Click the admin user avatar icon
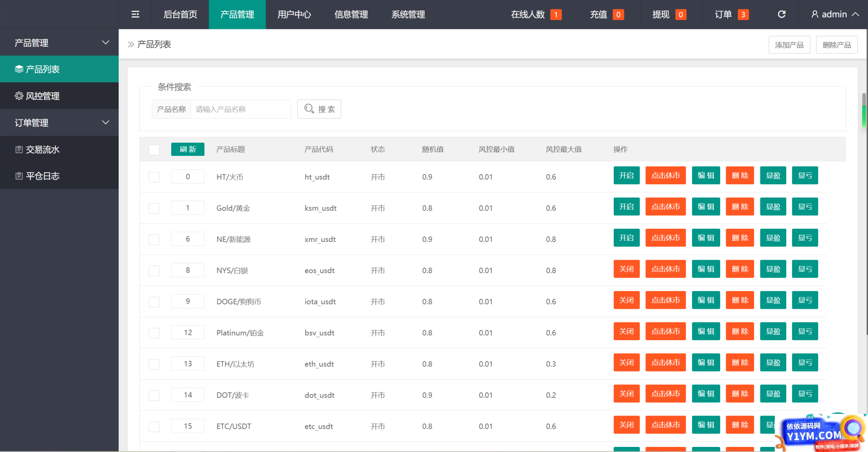 pos(815,14)
